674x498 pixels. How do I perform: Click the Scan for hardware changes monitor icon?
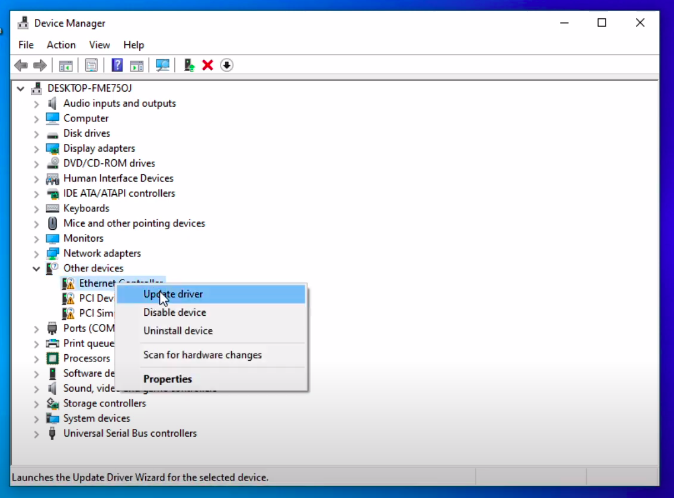pyautogui.click(x=162, y=65)
